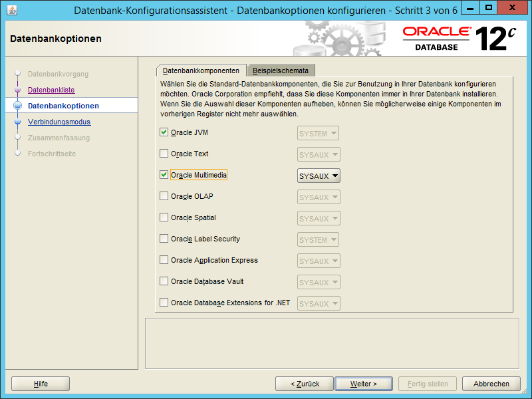The image size is (532, 399).
Task: Go to the Datenbankliste step
Action: 51,90
